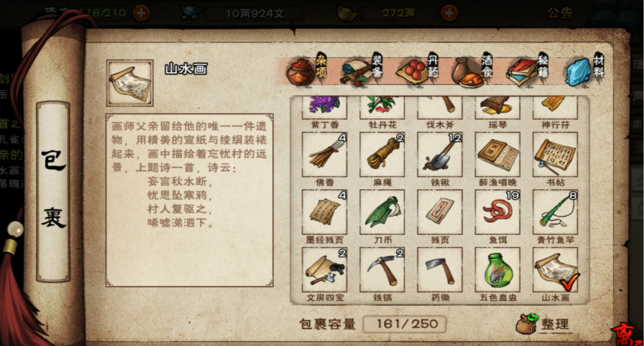Open the 材料 materials tab
Viewport: 644px width, 346px height.
(584, 71)
